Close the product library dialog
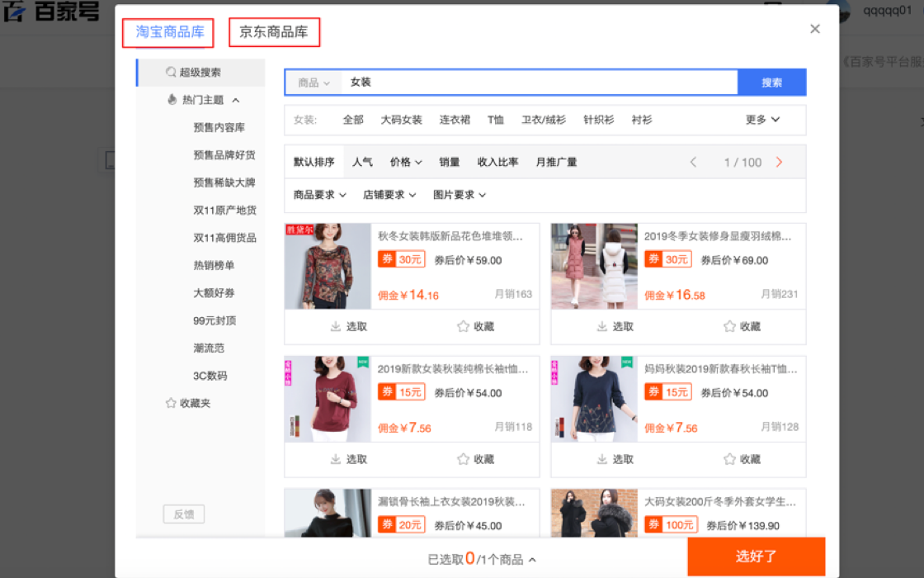The width and height of the screenshot is (924, 578). [815, 29]
